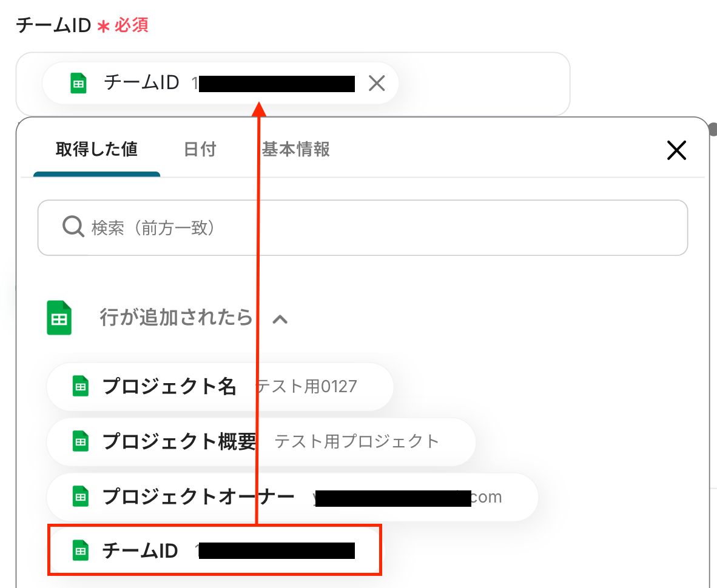This screenshot has width=717, height=588.
Task: Click the 行が追加されたら section header
Action: click(177, 318)
